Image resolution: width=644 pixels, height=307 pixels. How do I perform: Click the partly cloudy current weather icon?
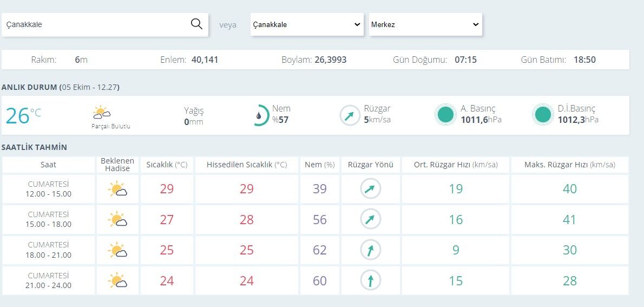(101, 112)
